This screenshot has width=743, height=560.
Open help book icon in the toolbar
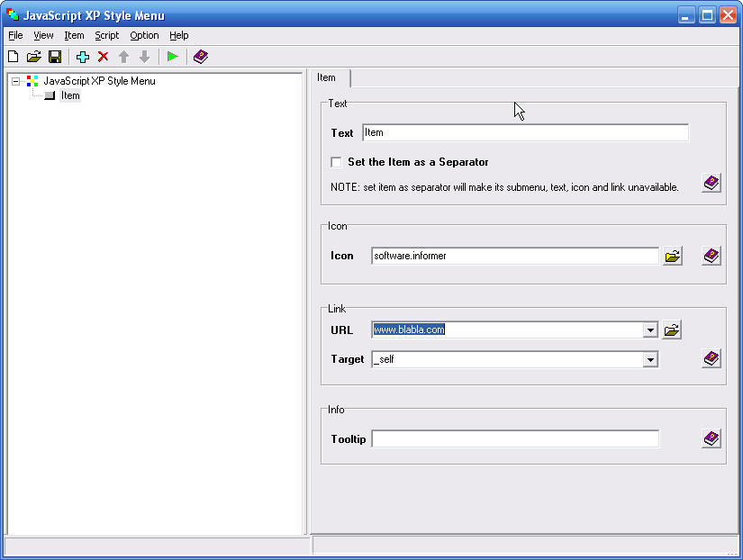[x=201, y=57]
